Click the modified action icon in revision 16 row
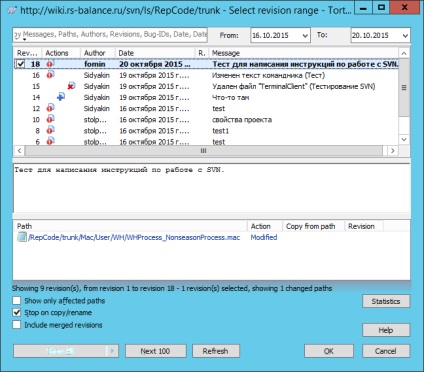Screen dimensions: 424x372 [x=50, y=75]
